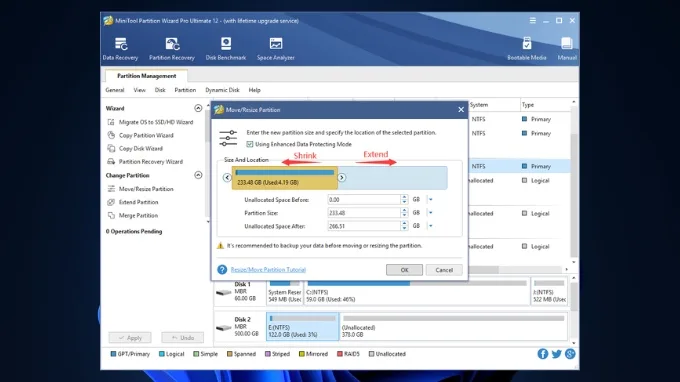This screenshot has width=680, height=382.
Task: Click the Apply button
Action: pos(130,337)
